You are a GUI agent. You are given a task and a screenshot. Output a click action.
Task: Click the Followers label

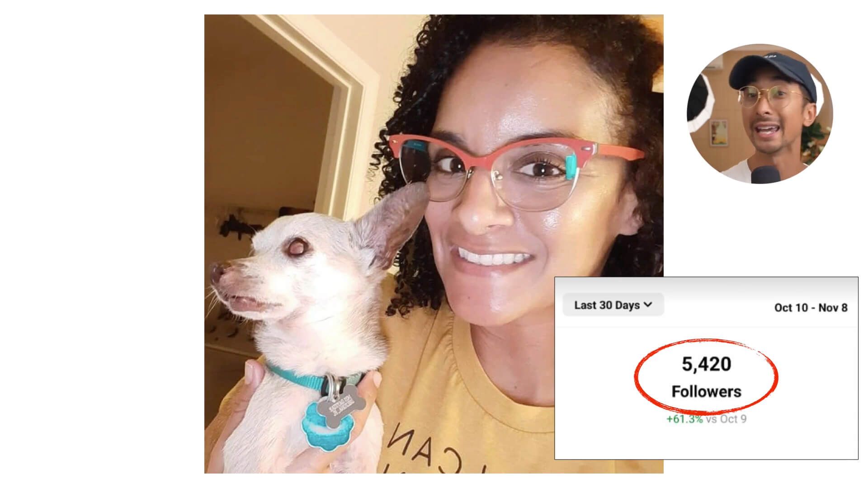pos(706,391)
